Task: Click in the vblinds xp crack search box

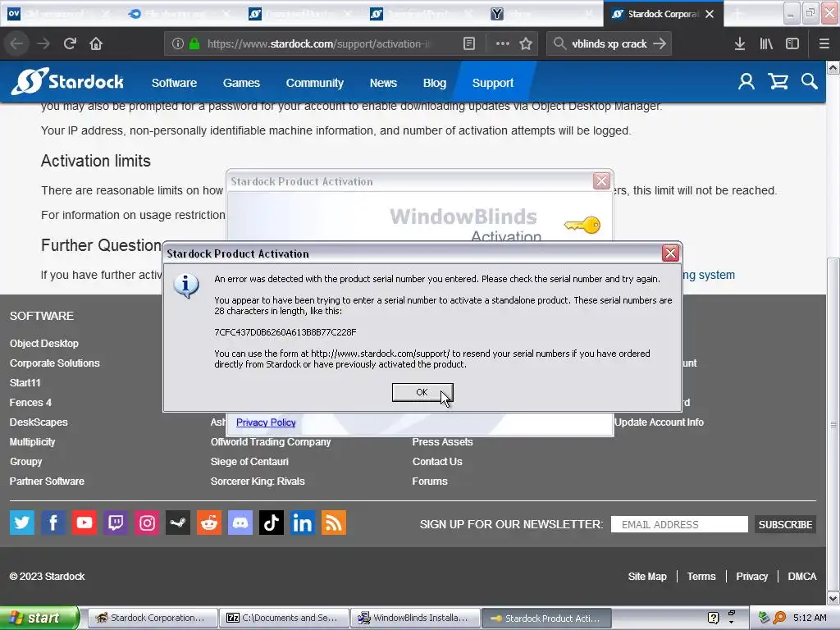Action: click(x=609, y=44)
